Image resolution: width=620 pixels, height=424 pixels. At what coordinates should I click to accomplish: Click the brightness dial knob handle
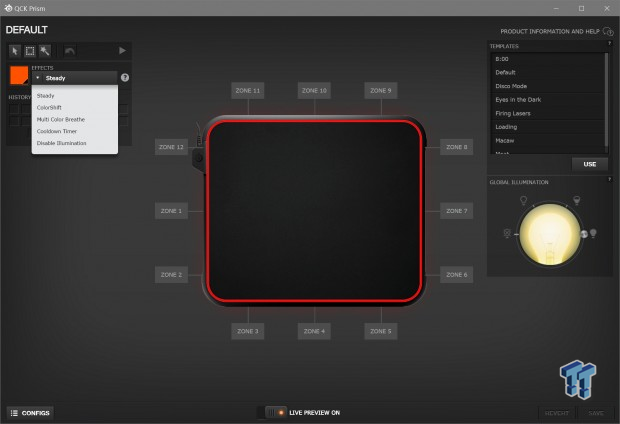coord(584,234)
